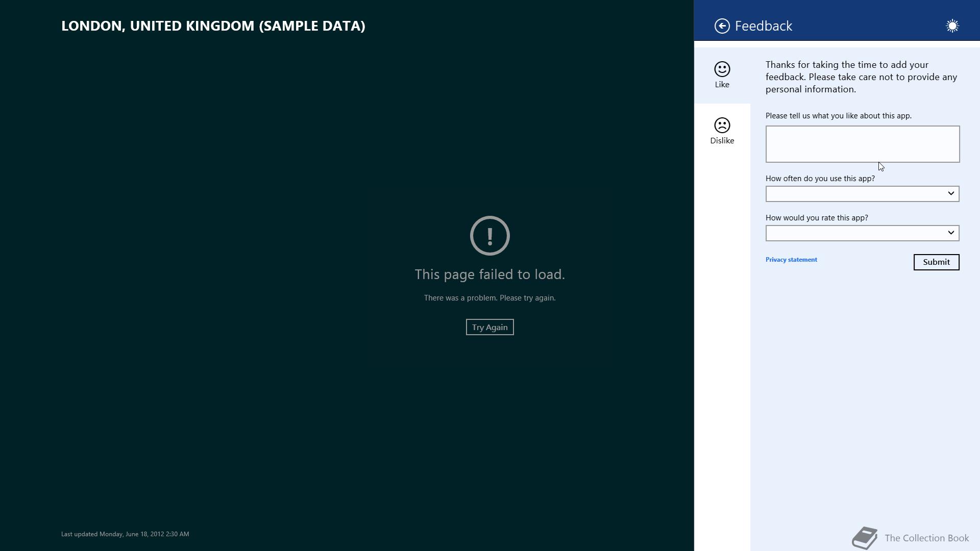
Task: Click The Collection Book logo icon
Action: point(865,538)
